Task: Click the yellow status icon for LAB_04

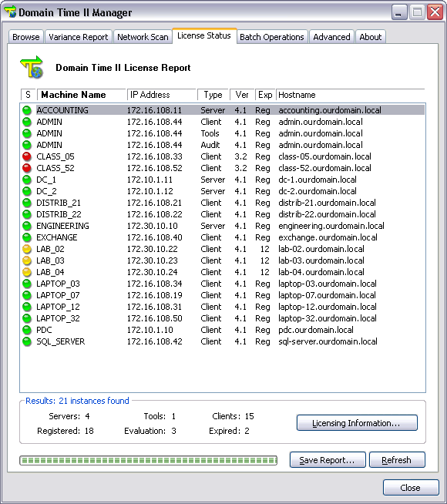Action: pos(27,272)
